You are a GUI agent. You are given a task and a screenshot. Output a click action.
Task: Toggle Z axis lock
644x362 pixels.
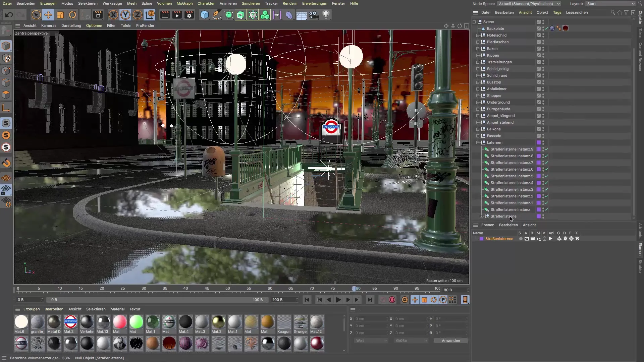click(138, 15)
